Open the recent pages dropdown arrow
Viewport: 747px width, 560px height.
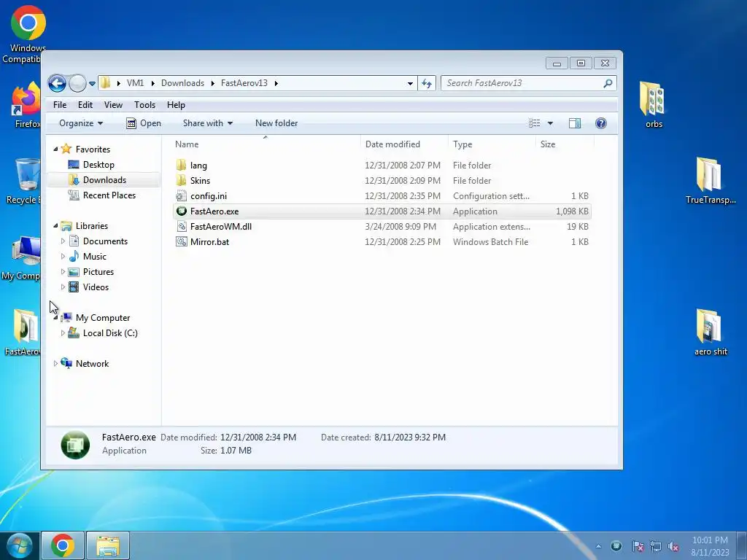(92, 84)
